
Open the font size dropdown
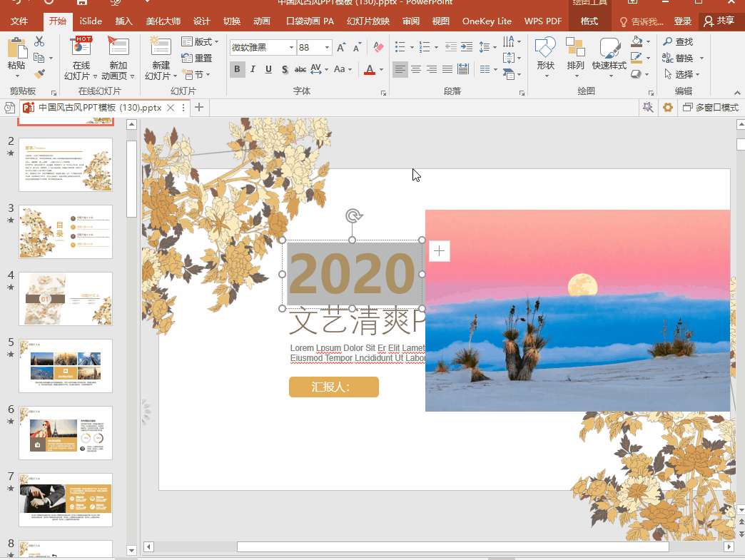(327, 48)
